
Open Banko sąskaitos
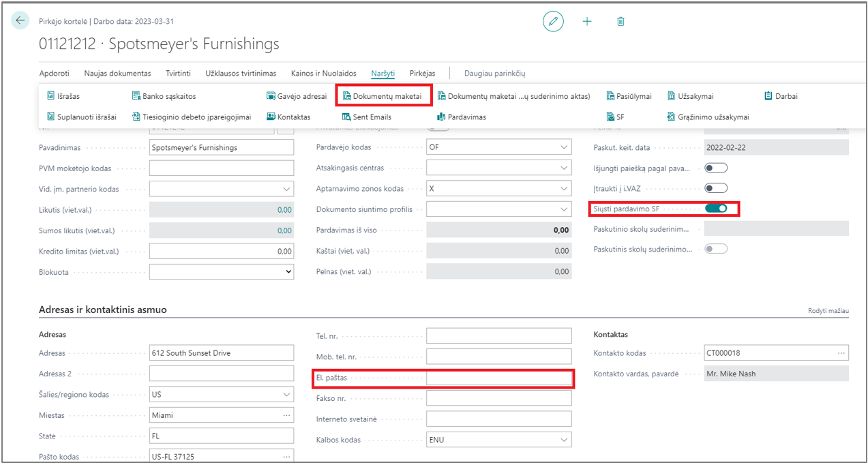pyautogui.click(x=164, y=96)
